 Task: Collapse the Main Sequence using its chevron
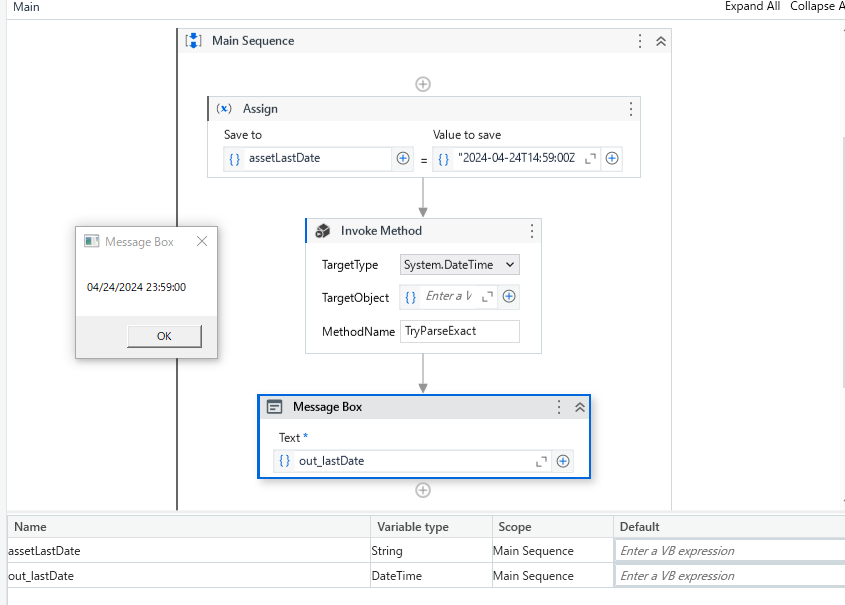coord(658,41)
